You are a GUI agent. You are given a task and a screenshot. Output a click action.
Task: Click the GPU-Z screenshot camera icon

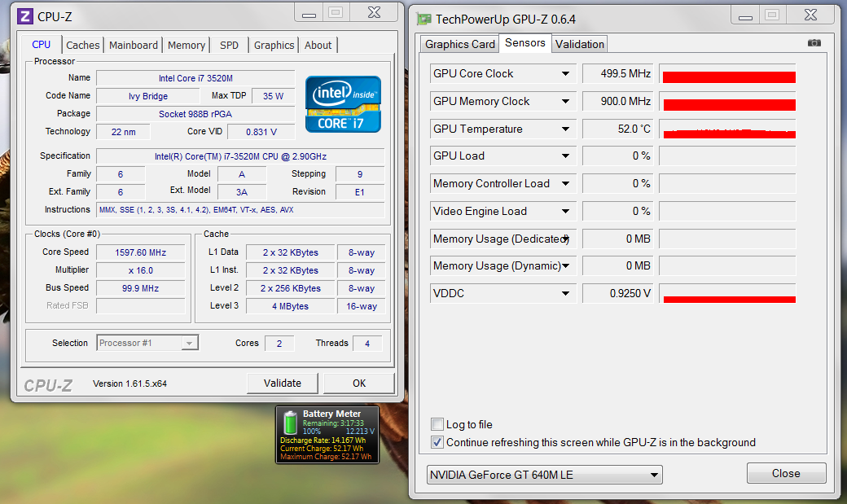(814, 43)
